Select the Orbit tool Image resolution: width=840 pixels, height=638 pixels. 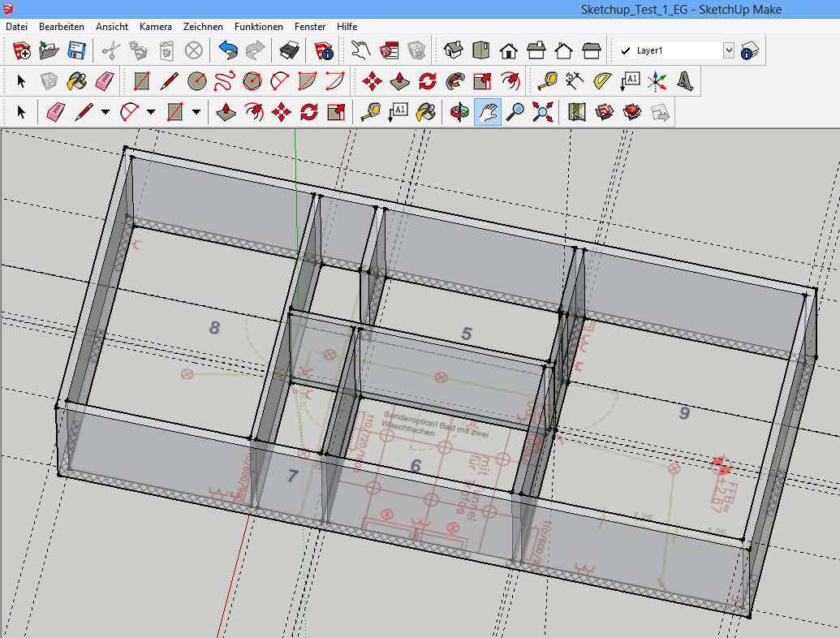[x=459, y=113]
